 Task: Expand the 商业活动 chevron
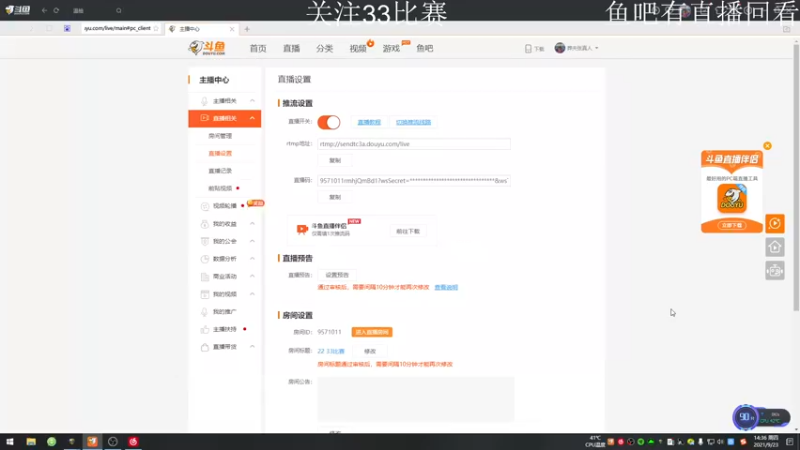point(252,277)
